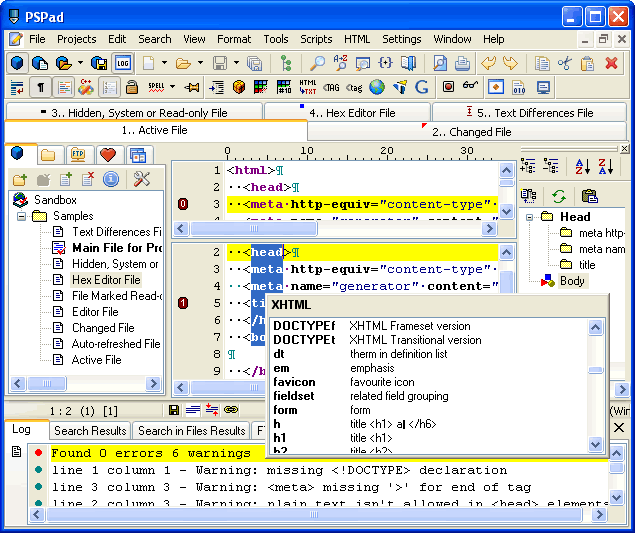The image size is (635, 533).
Task: Click the project info icon
Action: [x=111, y=179]
